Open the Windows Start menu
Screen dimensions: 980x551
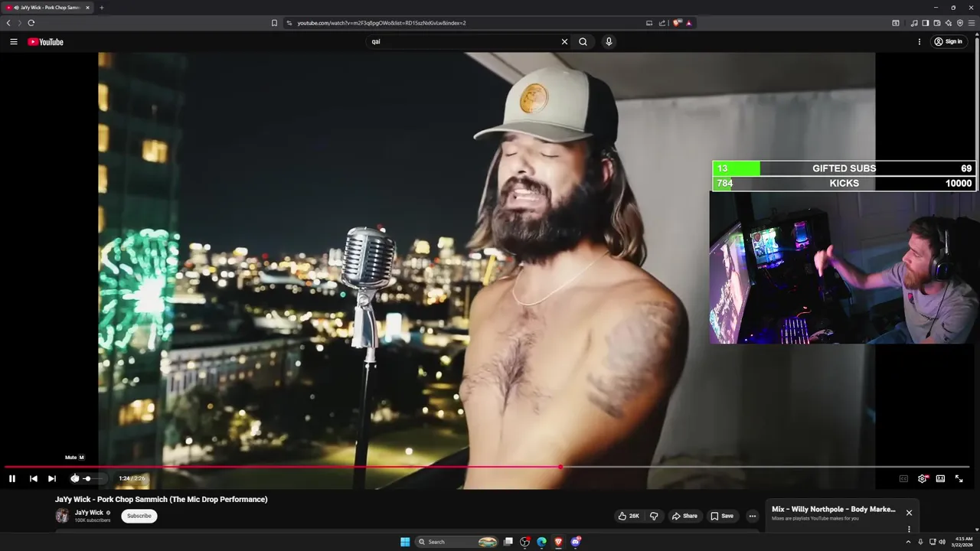tap(405, 542)
